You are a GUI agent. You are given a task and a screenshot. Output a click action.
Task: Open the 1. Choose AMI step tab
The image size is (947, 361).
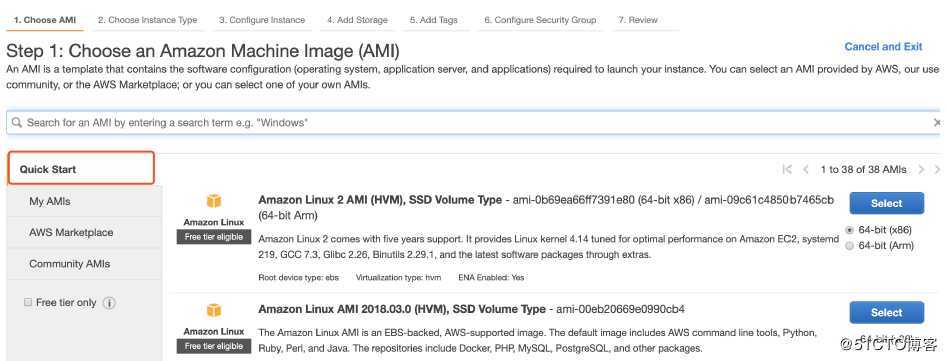pyautogui.click(x=45, y=20)
